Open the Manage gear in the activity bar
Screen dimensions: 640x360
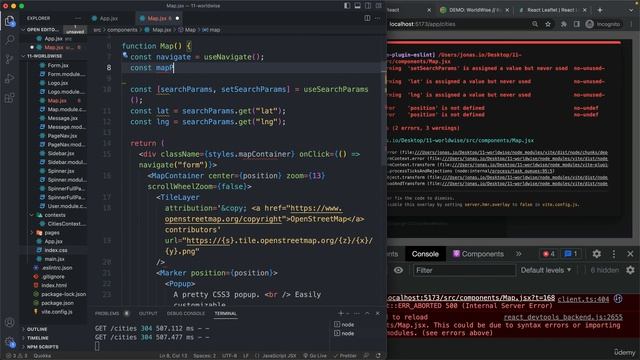tap(9, 342)
